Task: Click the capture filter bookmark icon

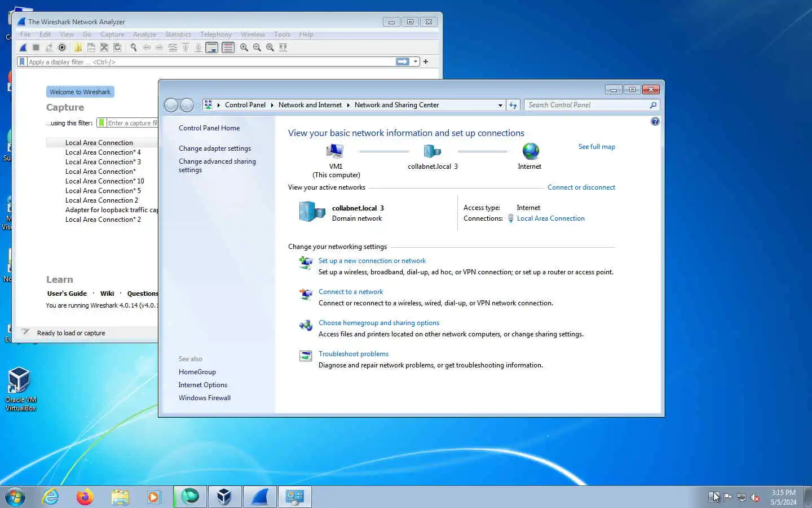Action: click(x=101, y=122)
